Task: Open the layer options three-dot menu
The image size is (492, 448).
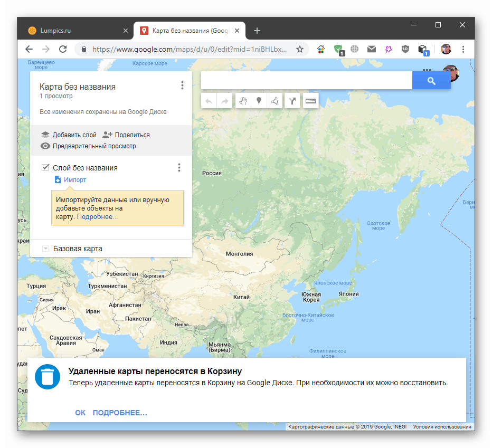Action: tap(179, 167)
